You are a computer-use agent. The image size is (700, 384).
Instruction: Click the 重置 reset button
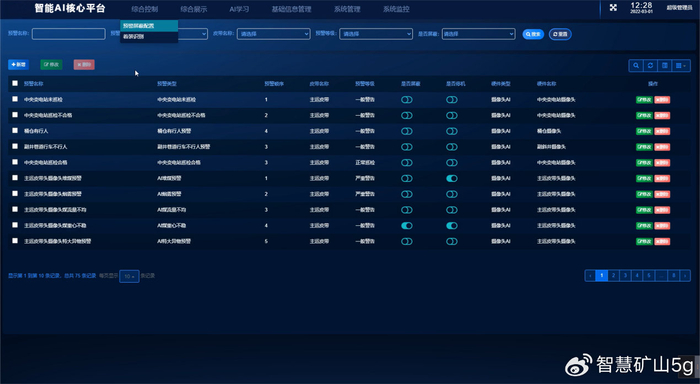tap(560, 34)
